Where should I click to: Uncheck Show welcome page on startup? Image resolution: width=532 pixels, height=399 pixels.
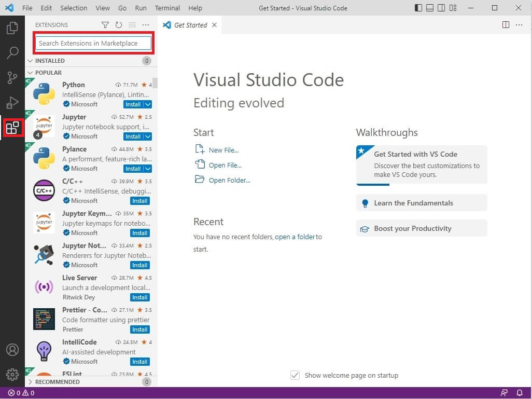(x=295, y=375)
